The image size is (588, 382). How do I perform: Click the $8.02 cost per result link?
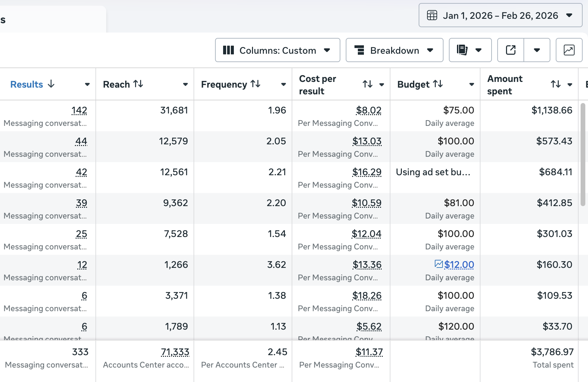[x=369, y=110]
